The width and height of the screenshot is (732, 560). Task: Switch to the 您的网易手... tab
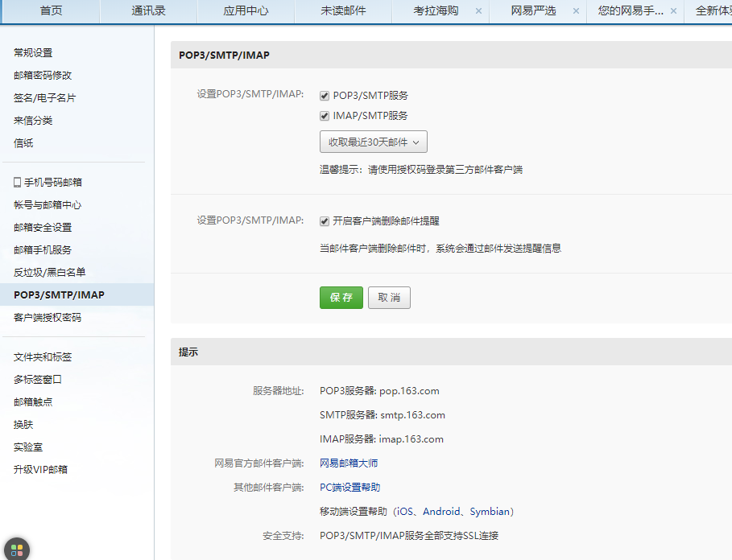631,10
